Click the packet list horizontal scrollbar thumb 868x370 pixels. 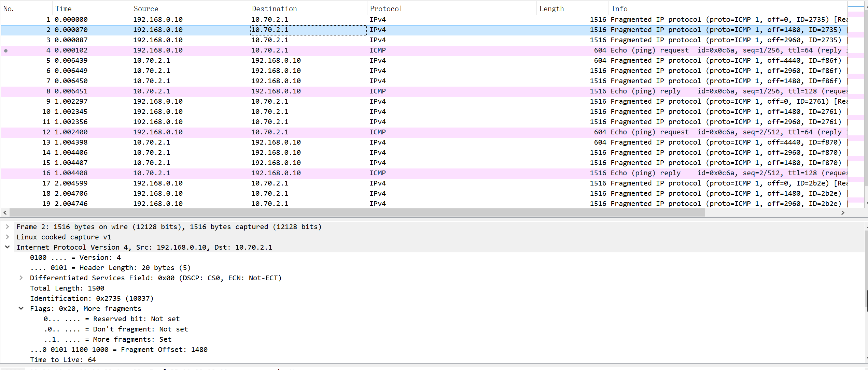pos(357,212)
